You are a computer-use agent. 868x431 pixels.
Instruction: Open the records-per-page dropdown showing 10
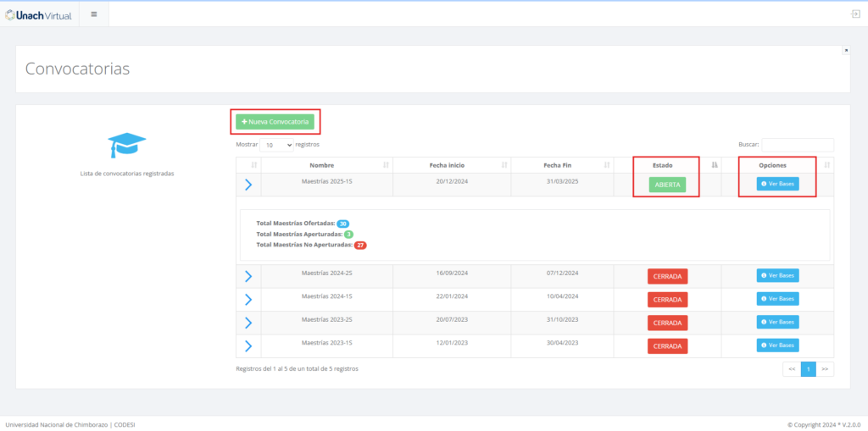pos(276,145)
